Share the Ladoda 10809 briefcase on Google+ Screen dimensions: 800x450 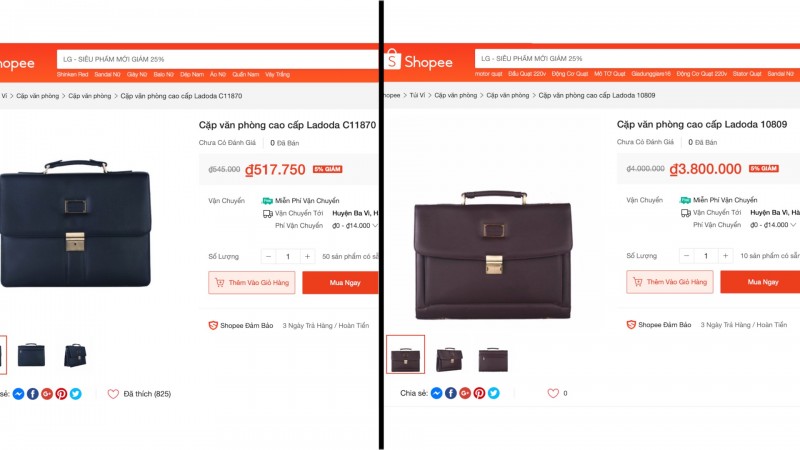coord(465,393)
